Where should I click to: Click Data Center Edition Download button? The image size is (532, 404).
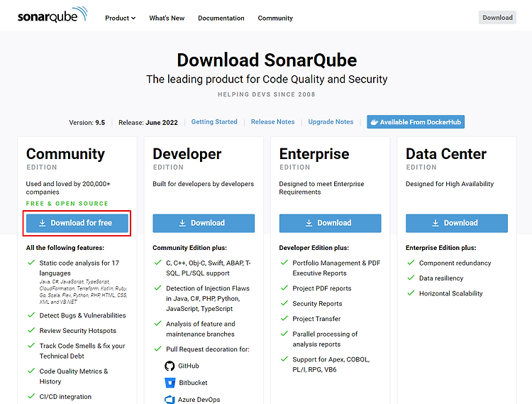pos(457,223)
